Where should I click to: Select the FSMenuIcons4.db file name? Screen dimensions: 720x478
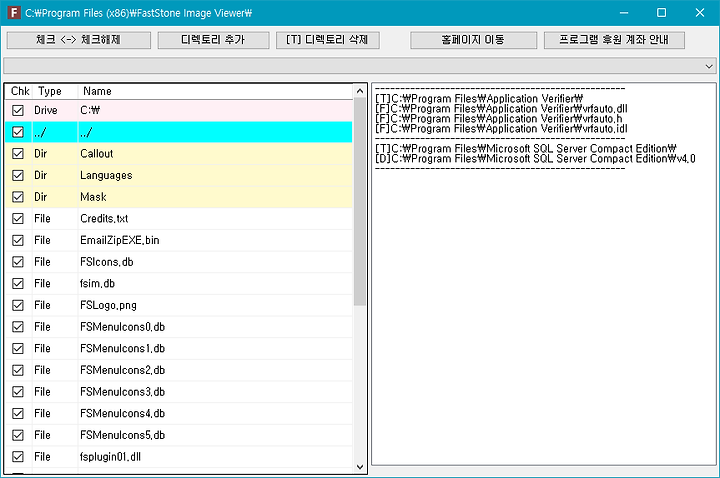pyautogui.click(x=123, y=413)
